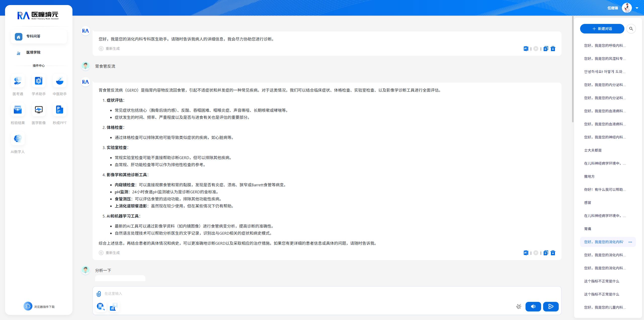Open the 医学影像 plugin icon

click(38, 110)
